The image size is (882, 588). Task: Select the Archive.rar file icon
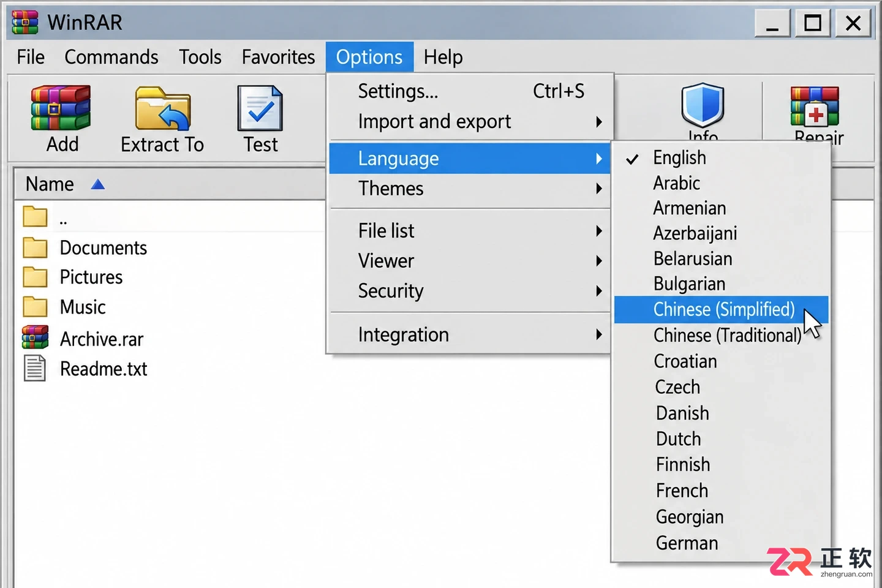35,337
